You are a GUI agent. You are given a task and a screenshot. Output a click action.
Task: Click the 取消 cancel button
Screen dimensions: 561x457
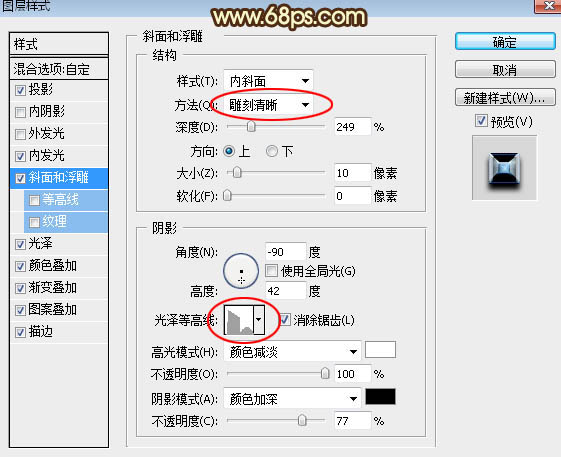[x=505, y=69]
